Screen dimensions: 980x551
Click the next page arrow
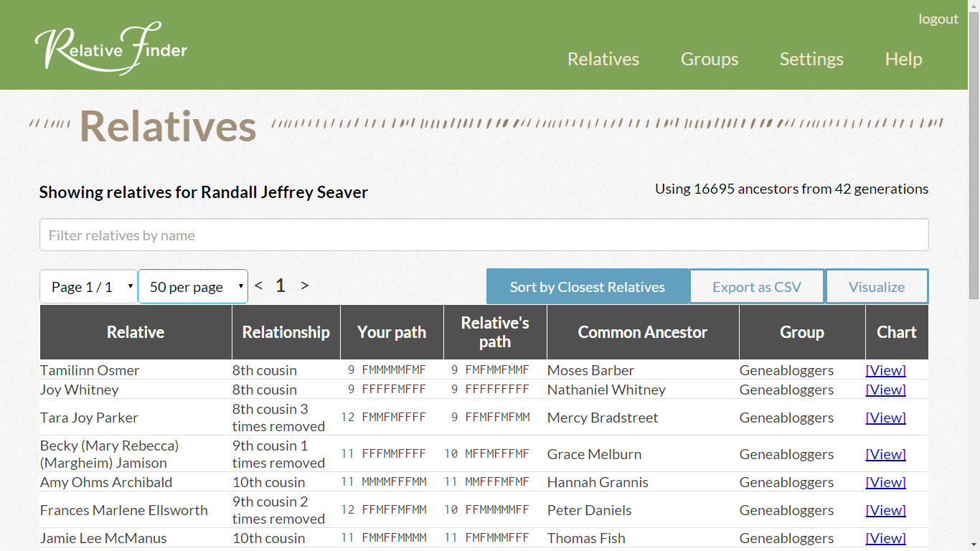pyautogui.click(x=304, y=285)
